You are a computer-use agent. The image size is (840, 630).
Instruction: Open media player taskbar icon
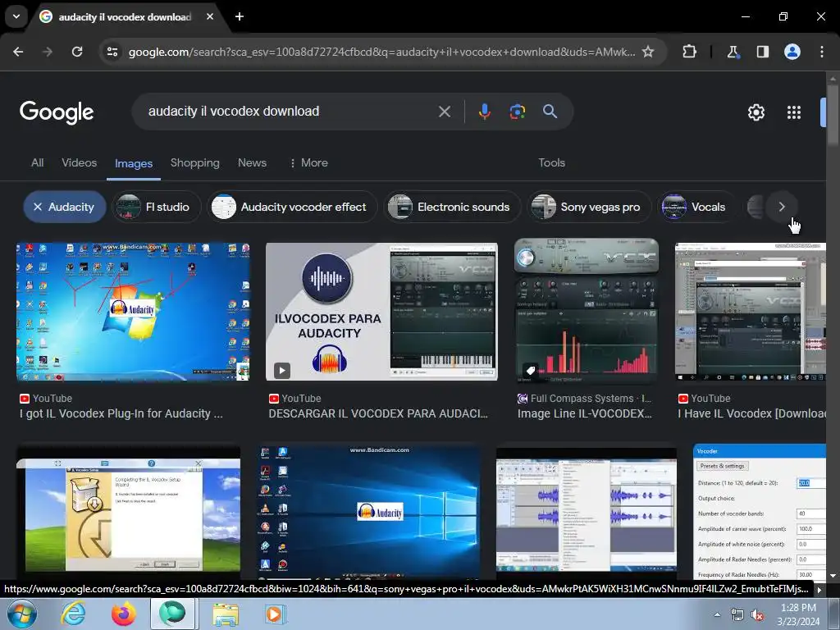coord(276,614)
